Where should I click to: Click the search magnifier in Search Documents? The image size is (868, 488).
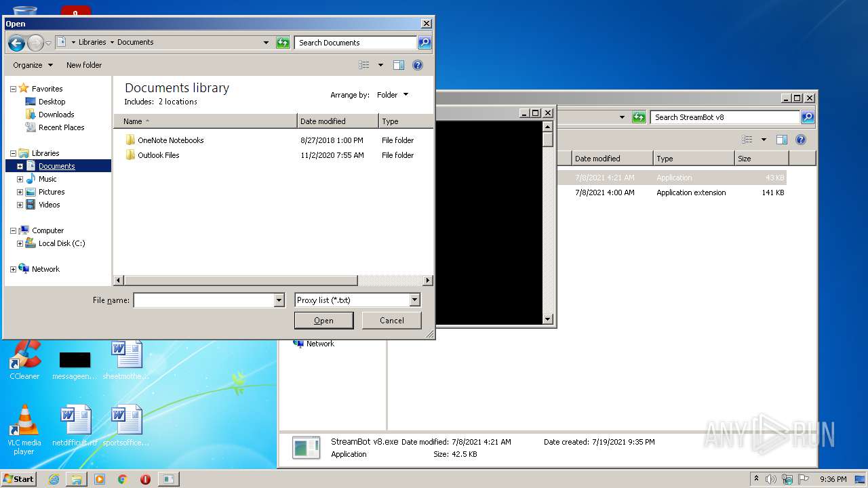(425, 43)
